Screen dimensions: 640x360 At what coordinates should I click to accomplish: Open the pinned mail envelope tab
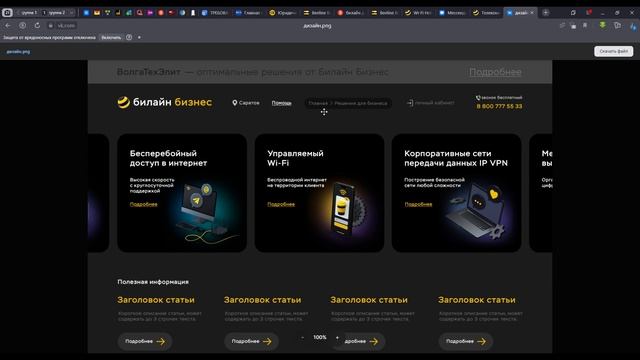(97, 13)
